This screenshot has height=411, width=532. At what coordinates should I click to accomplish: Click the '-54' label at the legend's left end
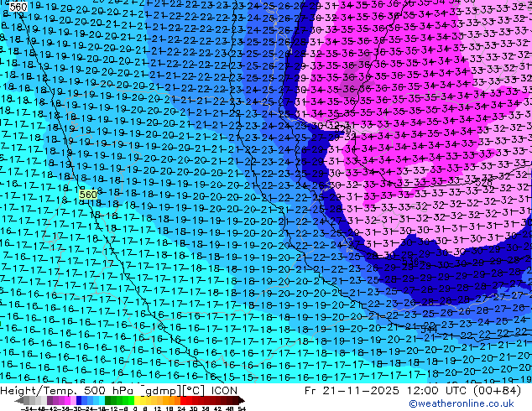click(x=27, y=408)
